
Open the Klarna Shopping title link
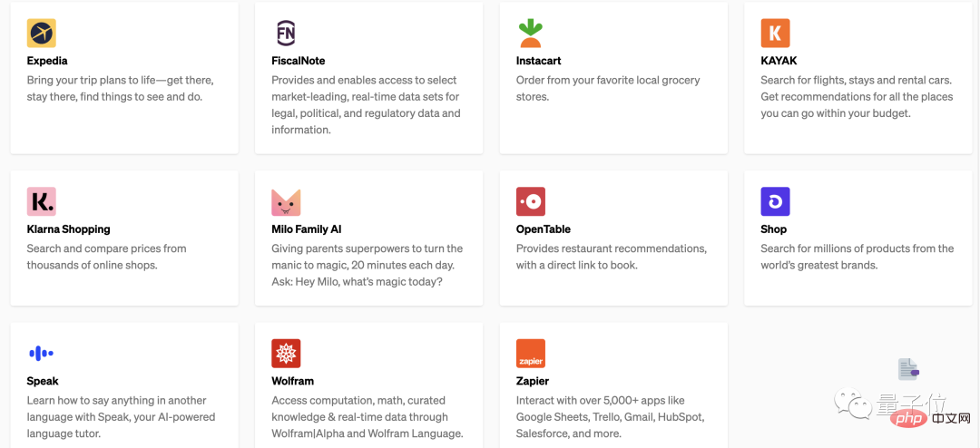68,229
